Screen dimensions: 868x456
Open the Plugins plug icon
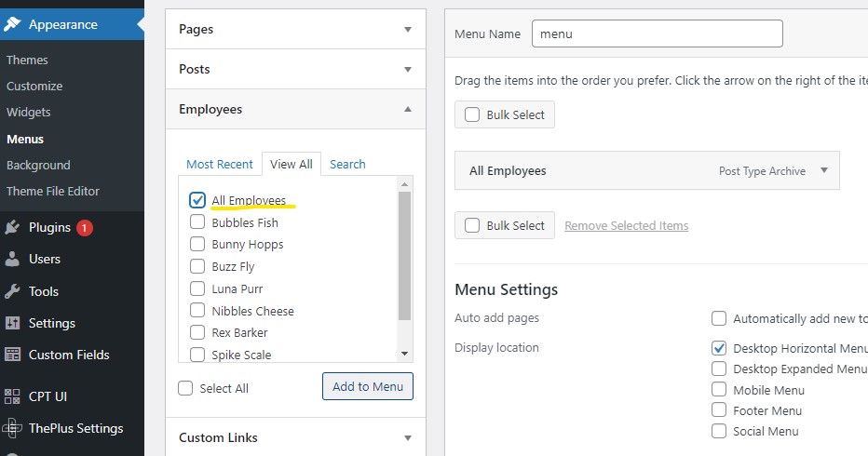(12, 227)
